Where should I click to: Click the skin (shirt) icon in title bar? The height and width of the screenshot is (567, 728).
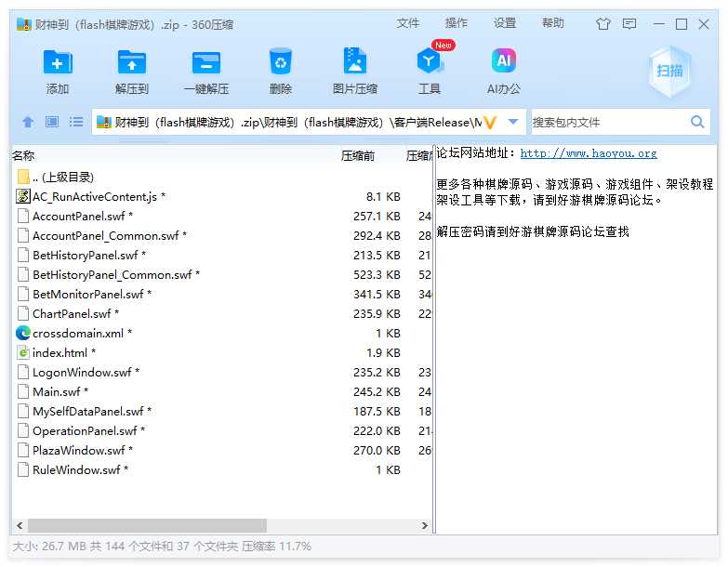click(x=603, y=23)
